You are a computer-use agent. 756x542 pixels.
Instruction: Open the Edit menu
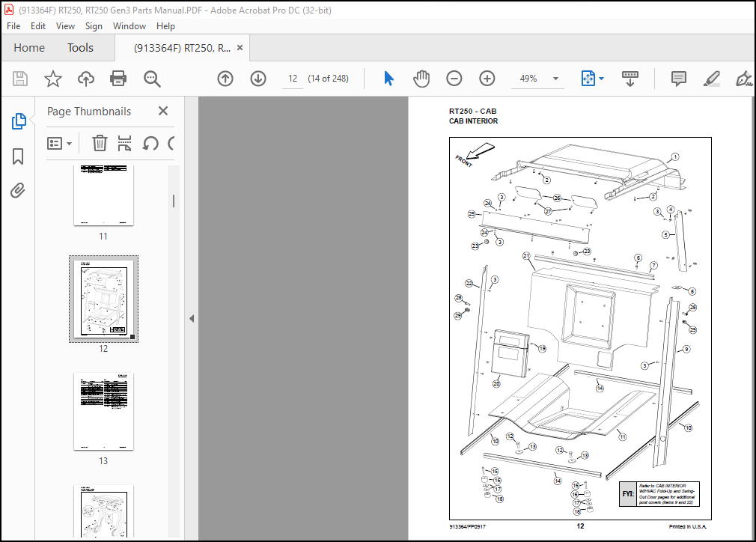38,26
